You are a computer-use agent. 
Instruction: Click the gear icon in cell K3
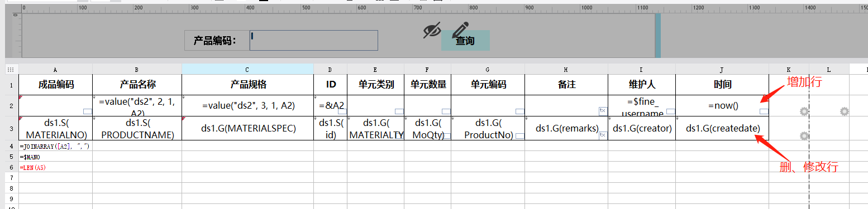tap(804, 135)
